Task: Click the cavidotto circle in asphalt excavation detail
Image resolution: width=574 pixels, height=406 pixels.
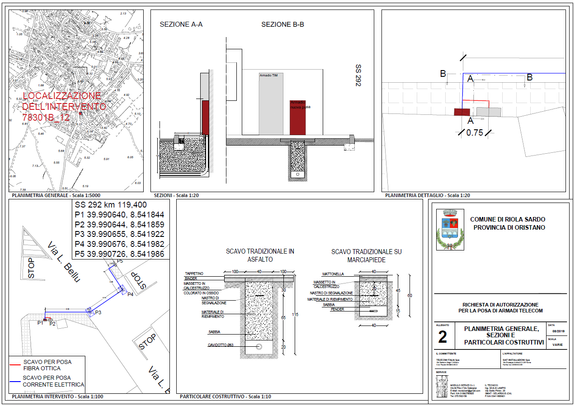Action: (259, 347)
